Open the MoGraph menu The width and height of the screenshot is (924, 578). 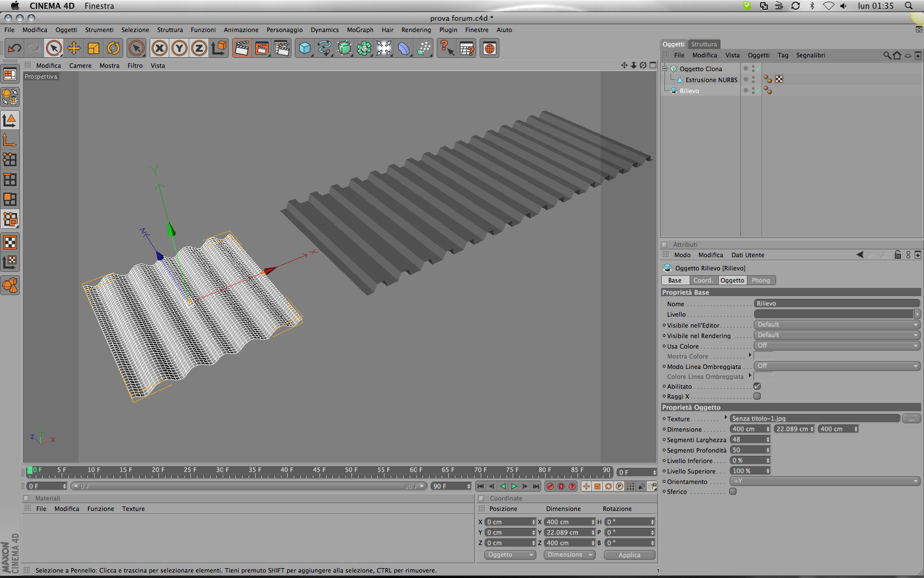(360, 30)
